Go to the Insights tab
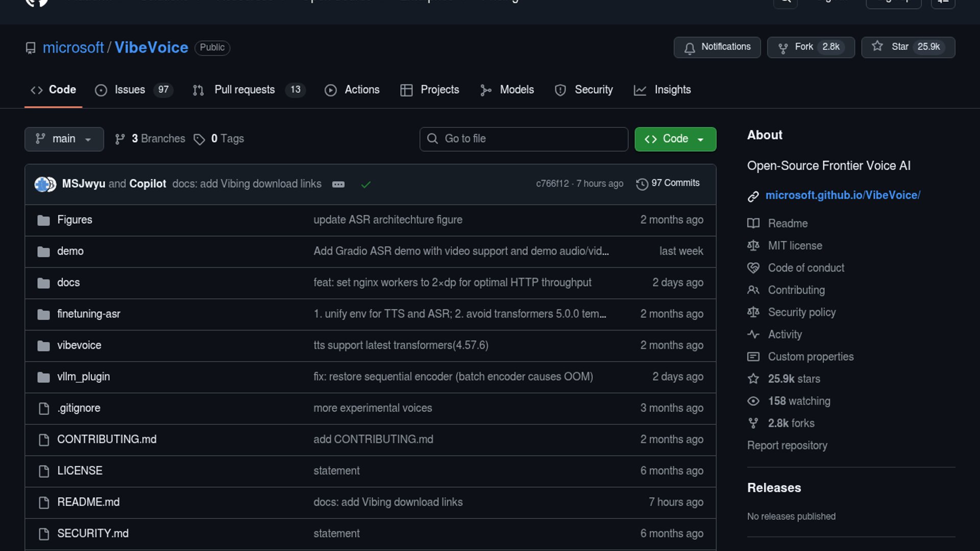Image resolution: width=980 pixels, height=551 pixels. (x=672, y=90)
